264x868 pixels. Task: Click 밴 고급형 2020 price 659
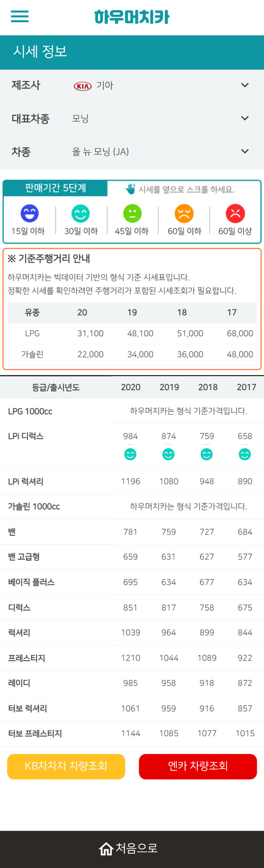pos(130,557)
